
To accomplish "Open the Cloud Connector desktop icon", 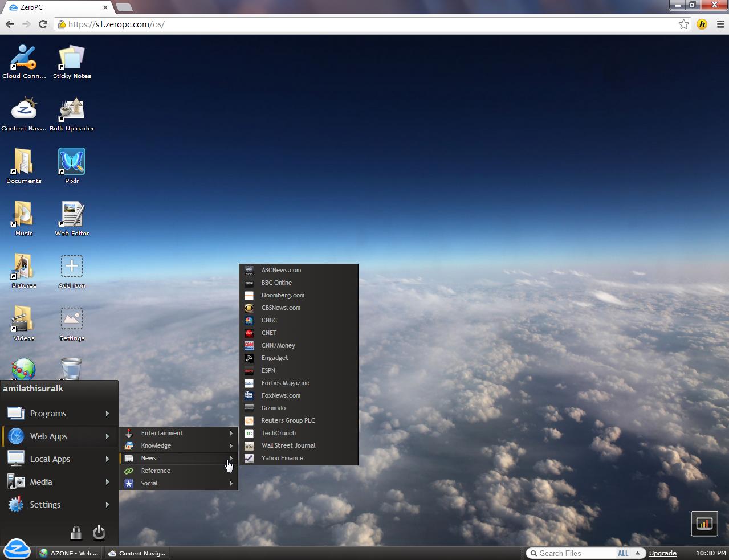I will click(x=24, y=62).
